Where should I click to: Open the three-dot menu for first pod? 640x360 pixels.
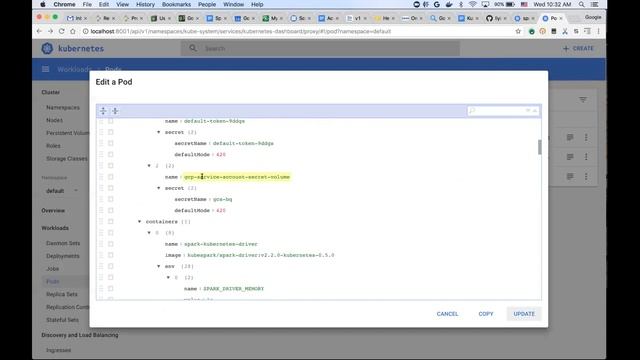[586, 138]
